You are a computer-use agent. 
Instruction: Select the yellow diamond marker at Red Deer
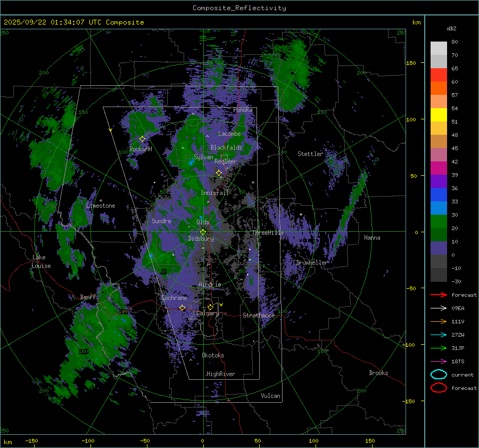pos(219,173)
